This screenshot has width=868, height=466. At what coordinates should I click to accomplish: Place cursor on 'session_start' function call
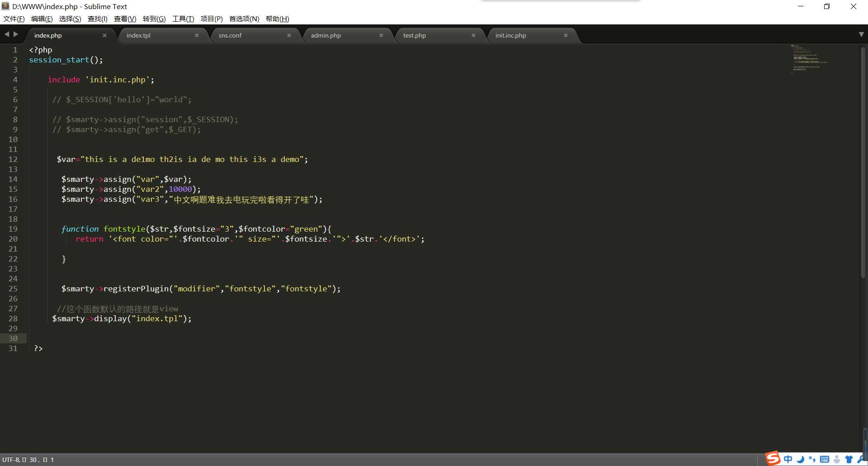point(59,60)
